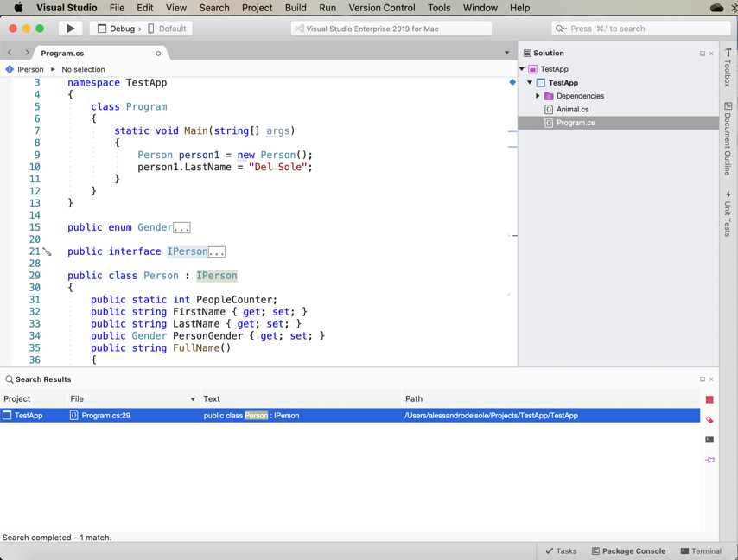Click the Clear results eraser icon
The image size is (738, 560).
709,420
